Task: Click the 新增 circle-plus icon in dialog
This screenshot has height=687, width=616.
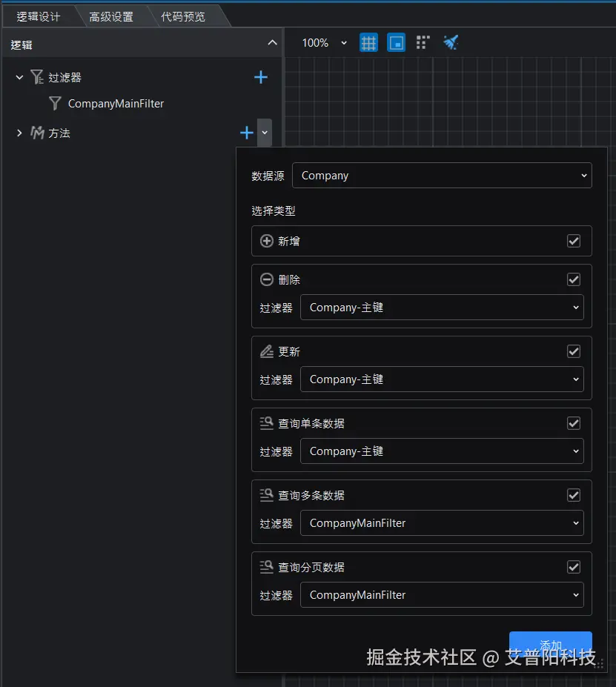Action: 265,241
